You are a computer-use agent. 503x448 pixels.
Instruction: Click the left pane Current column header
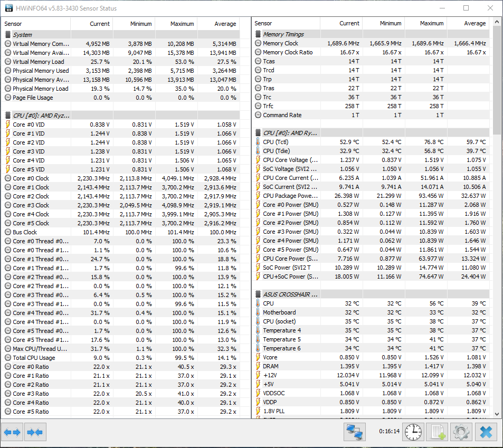point(92,24)
